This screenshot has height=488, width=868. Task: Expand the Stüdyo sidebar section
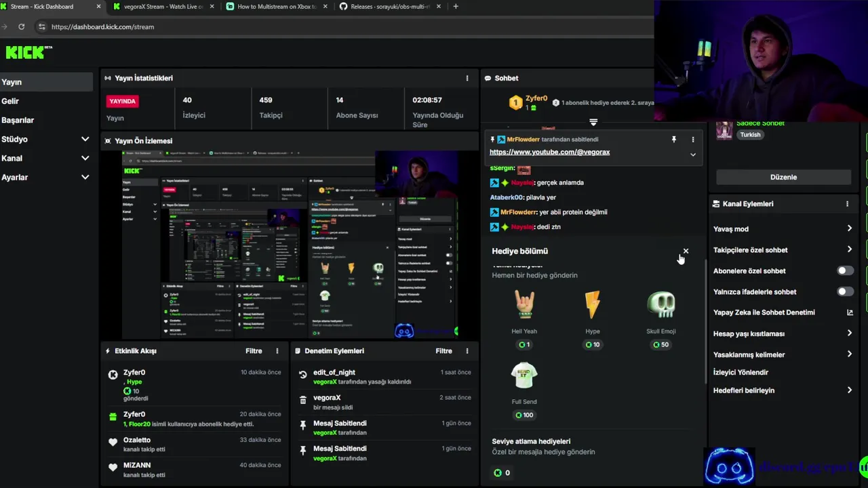click(x=85, y=139)
